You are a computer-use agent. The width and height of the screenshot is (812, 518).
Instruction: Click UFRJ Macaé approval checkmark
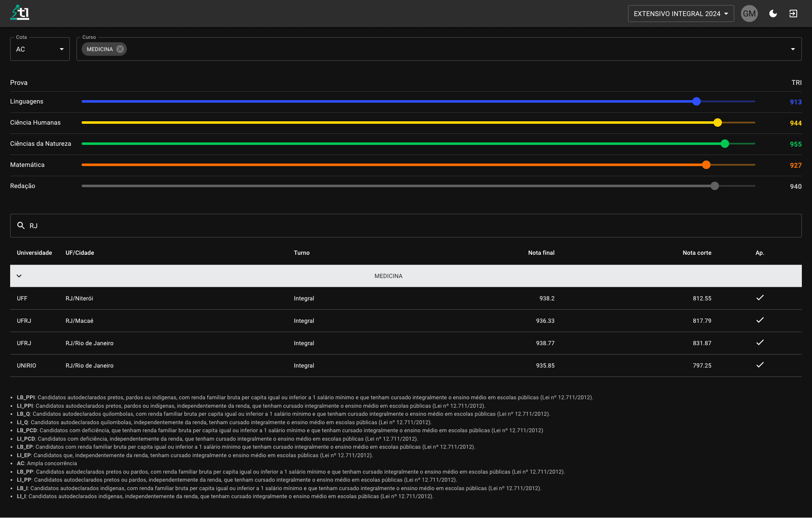coord(760,320)
